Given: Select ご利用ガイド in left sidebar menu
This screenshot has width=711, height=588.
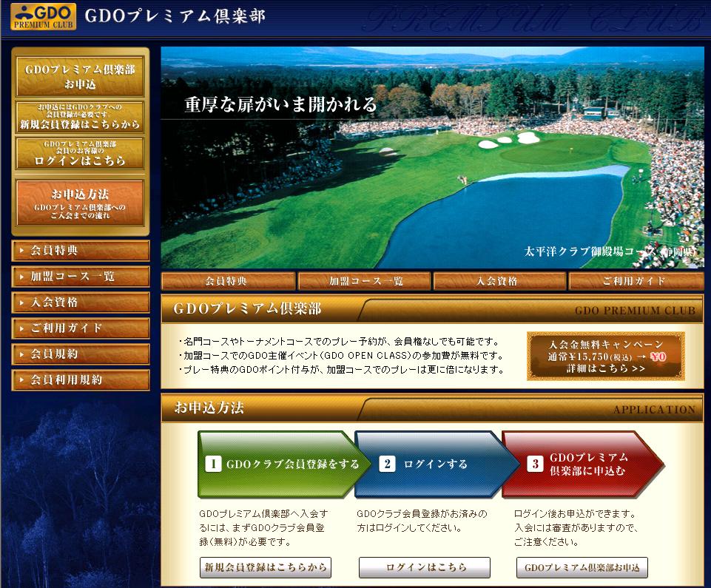Looking at the screenshot, I should [80, 328].
